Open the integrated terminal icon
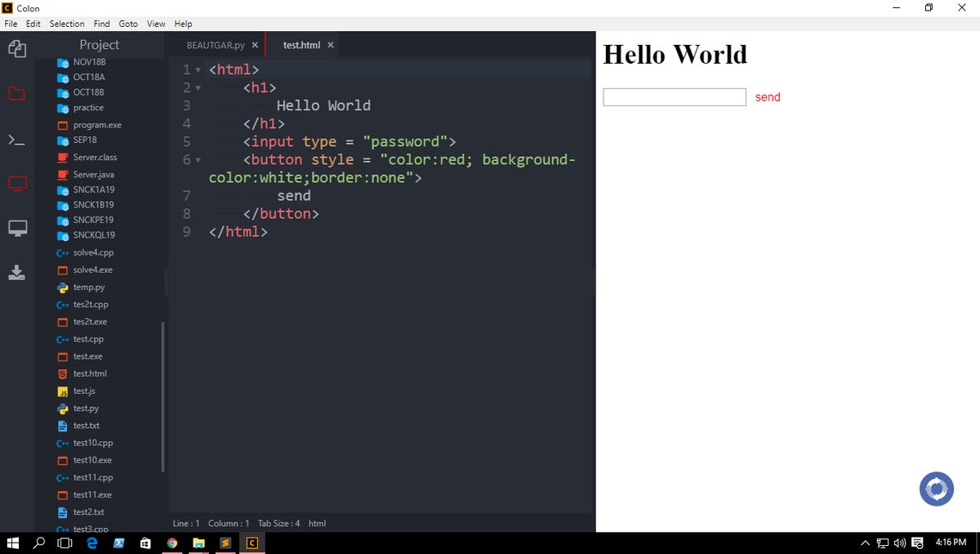 click(16, 139)
